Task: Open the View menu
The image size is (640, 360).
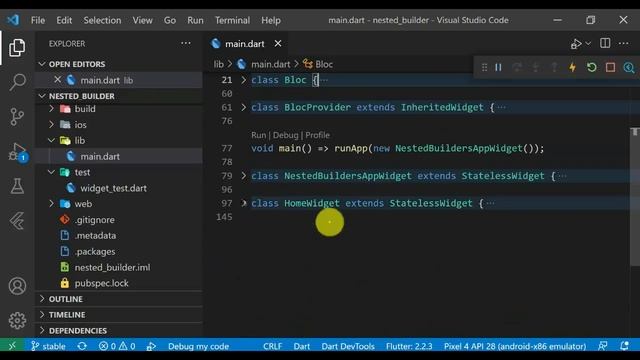Action: (x=142, y=20)
